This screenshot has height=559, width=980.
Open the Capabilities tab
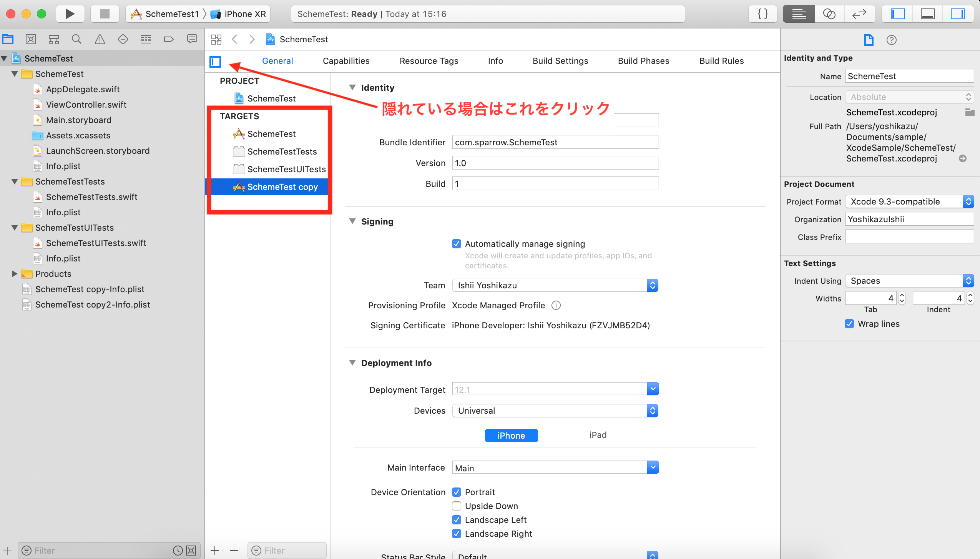pyautogui.click(x=345, y=61)
